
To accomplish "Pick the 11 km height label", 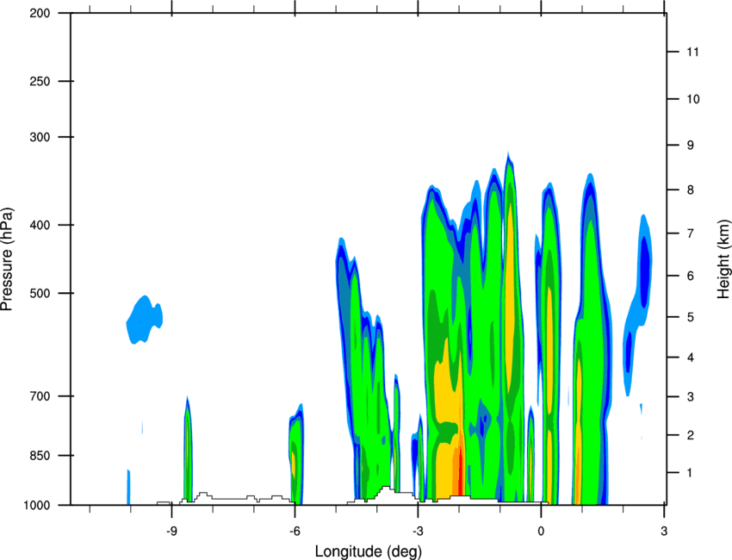I will [692, 52].
